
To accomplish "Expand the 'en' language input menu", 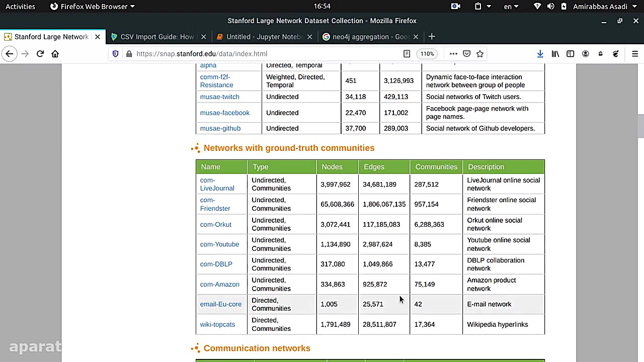I will pos(511,7).
